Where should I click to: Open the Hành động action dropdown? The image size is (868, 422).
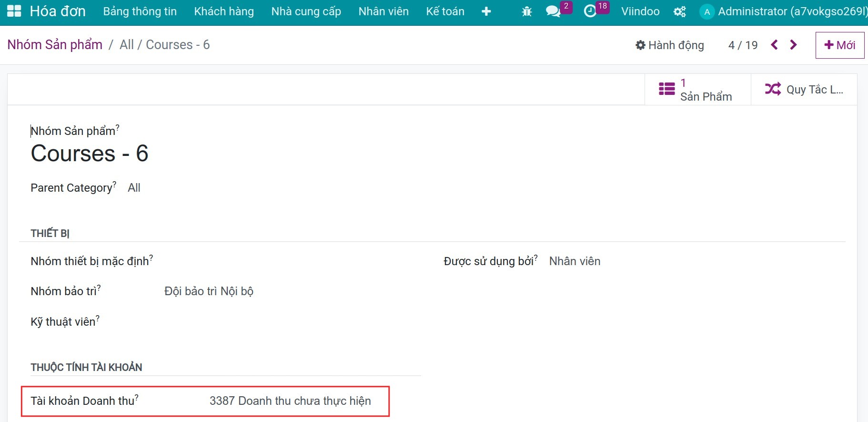(x=669, y=45)
